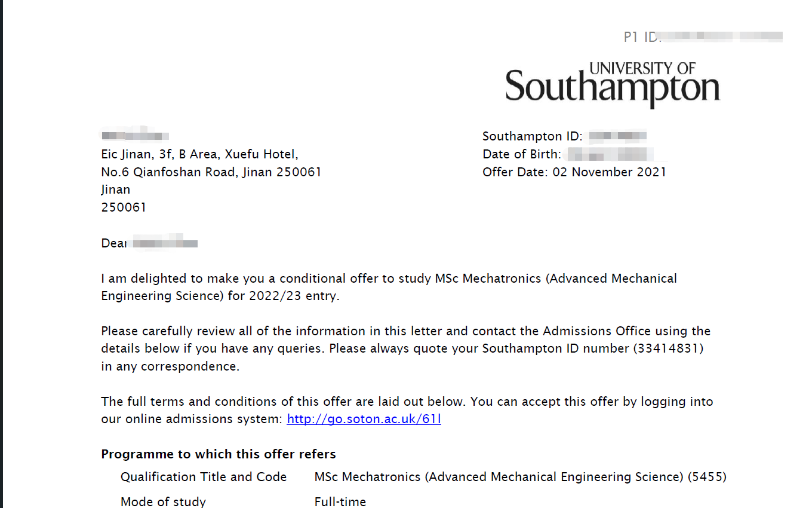Viewport: 812px width, 508px height.
Task: Click the offer date '02 November 2021'
Action: pos(619,172)
